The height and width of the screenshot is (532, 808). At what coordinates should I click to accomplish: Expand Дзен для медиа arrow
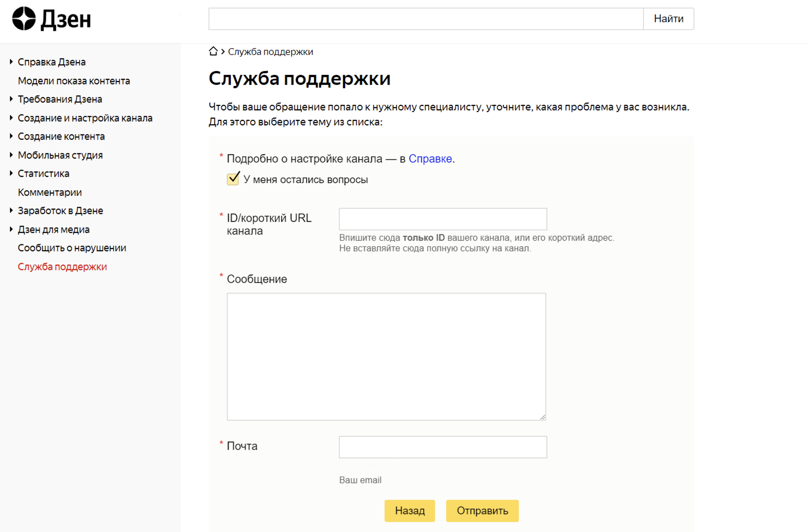coord(11,229)
